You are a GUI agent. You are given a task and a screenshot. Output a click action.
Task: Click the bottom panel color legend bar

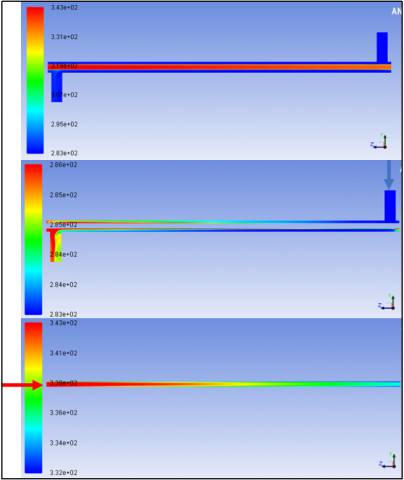click(33, 398)
